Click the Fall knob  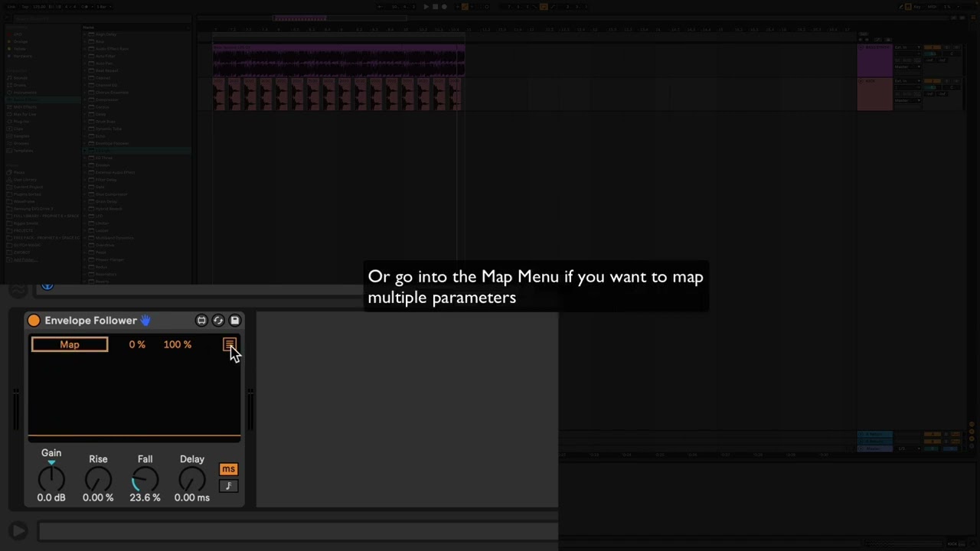145,479
